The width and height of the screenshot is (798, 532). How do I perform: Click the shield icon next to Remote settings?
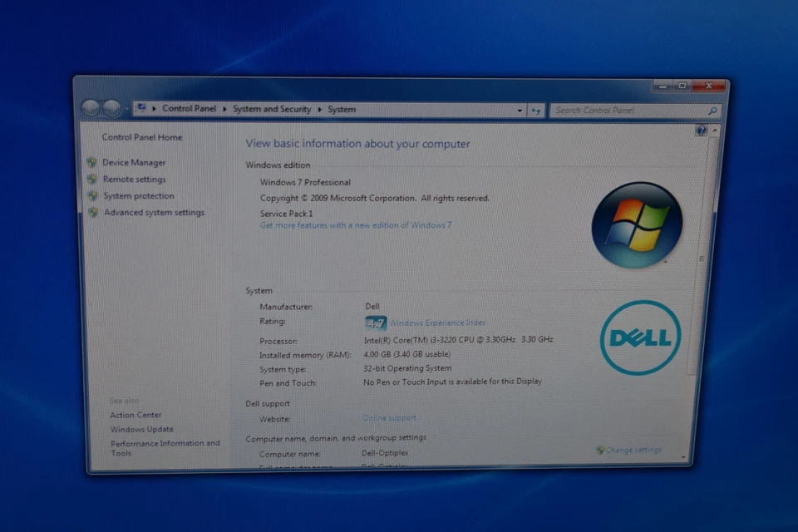click(94, 179)
